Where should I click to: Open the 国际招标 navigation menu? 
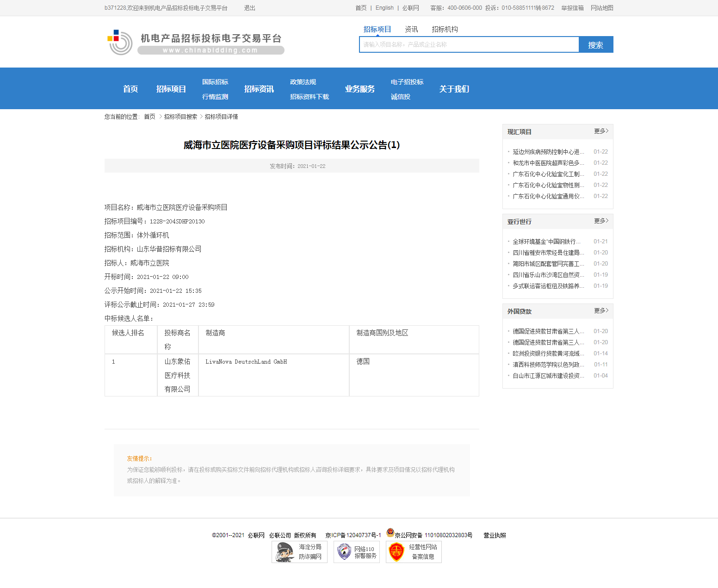click(x=215, y=82)
